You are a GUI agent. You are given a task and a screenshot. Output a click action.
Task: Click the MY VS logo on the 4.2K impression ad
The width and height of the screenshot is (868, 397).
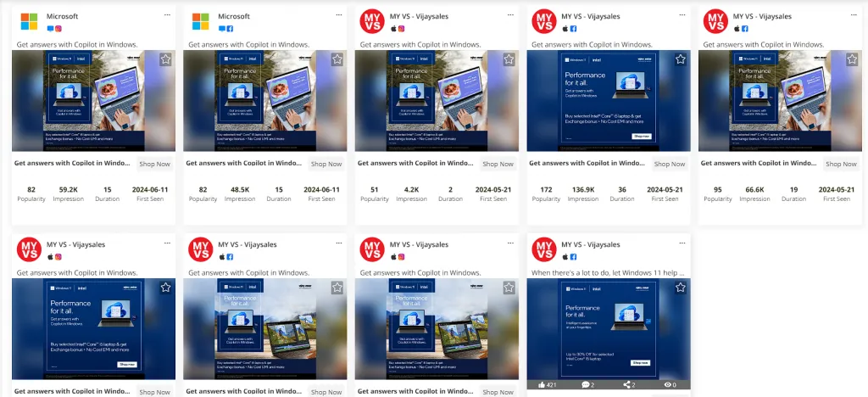click(x=372, y=21)
